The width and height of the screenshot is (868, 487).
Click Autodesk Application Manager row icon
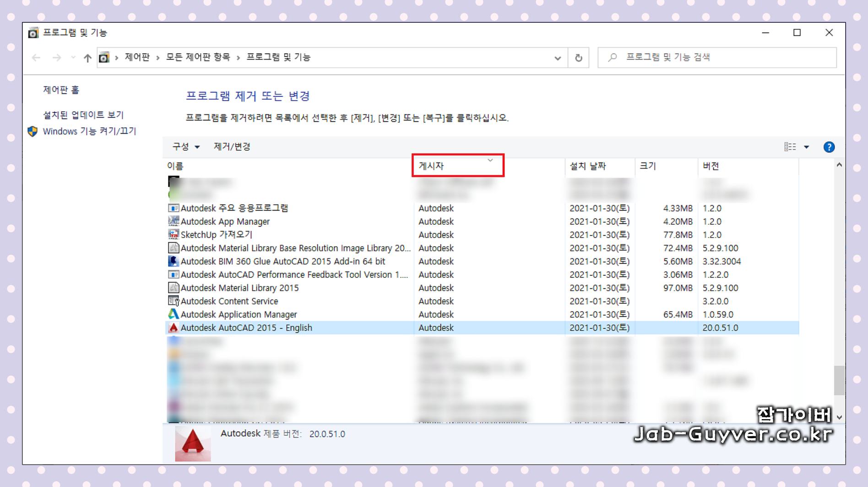point(174,314)
